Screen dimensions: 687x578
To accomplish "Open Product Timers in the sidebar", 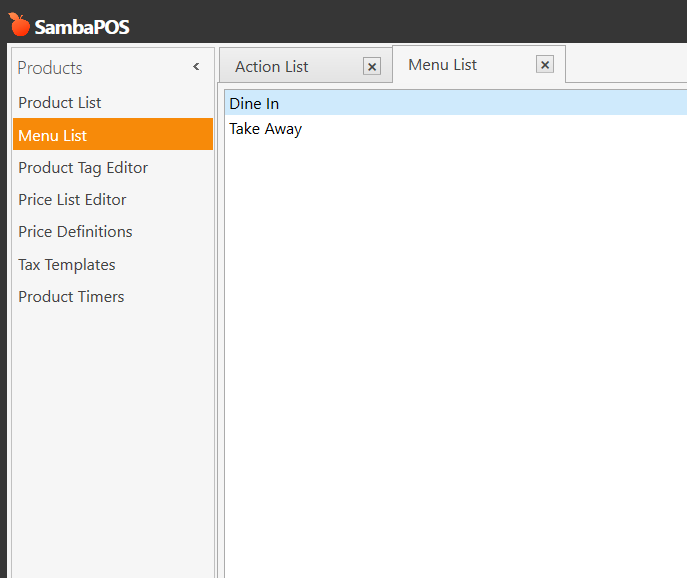I will click(71, 297).
